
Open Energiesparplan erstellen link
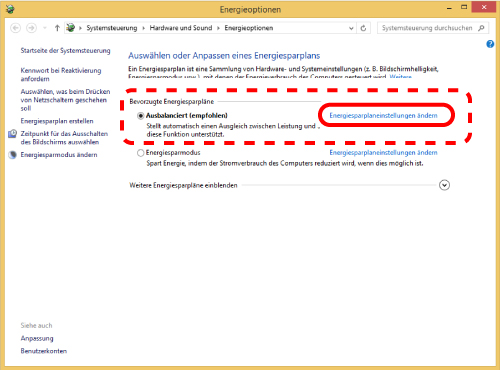(x=57, y=121)
